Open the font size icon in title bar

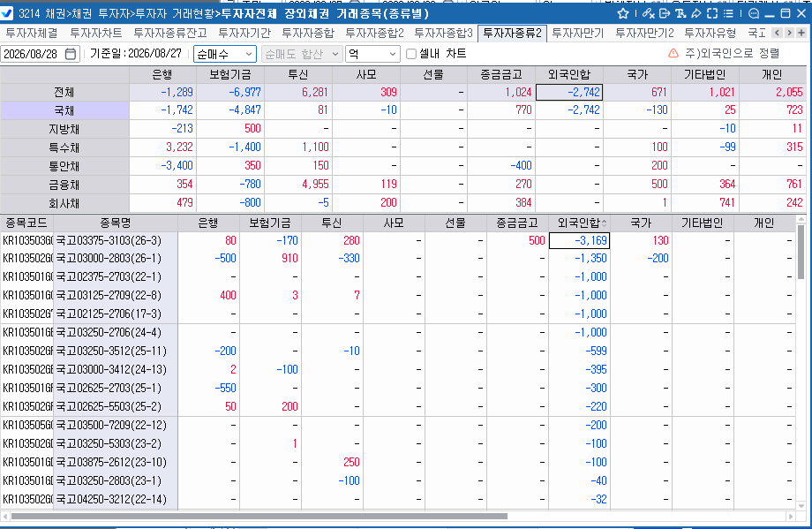pos(680,13)
